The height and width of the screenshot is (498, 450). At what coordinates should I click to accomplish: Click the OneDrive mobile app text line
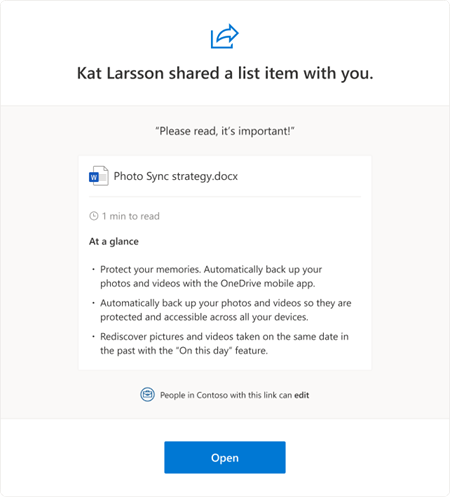[208, 283]
